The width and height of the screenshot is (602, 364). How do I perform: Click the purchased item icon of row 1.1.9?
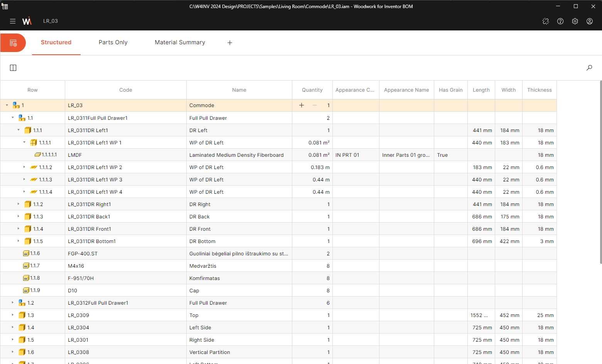(x=26, y=290)
